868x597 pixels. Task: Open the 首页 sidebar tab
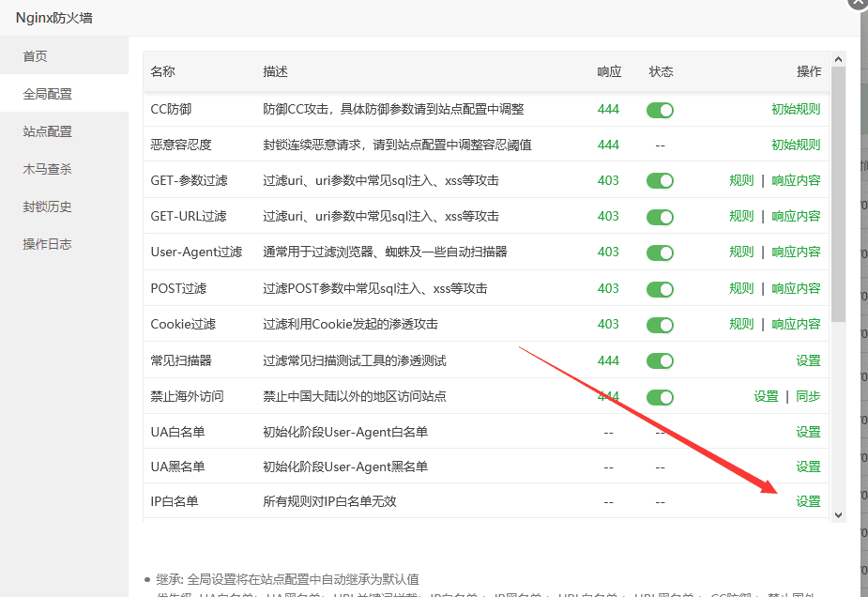point(64,56)
